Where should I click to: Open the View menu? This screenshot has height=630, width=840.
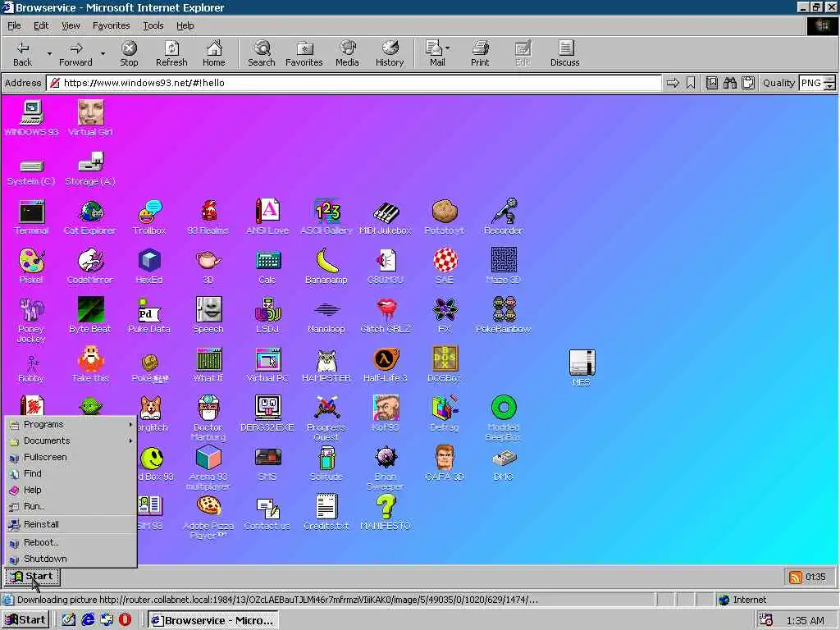click(71, 25)
